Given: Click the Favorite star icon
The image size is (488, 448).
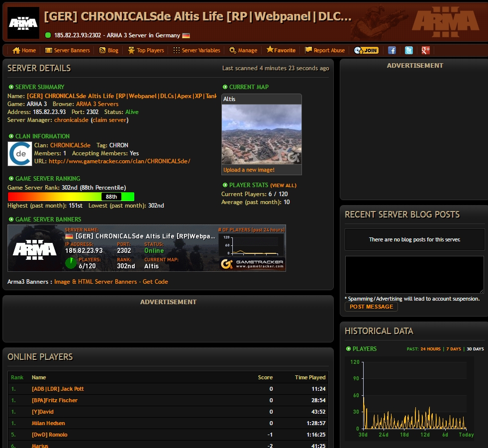Looking at the screenshot, I should tap(270, 50).
